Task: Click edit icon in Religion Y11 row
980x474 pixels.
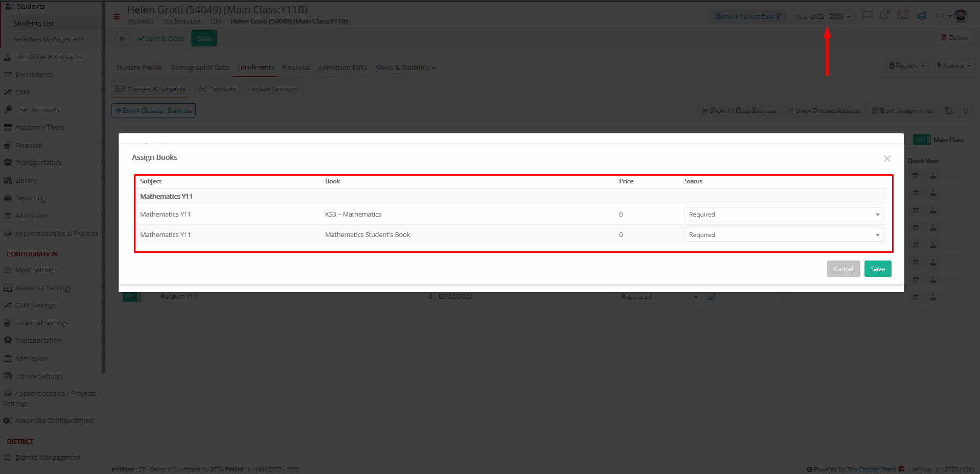Action: click(x=712, y=297)
